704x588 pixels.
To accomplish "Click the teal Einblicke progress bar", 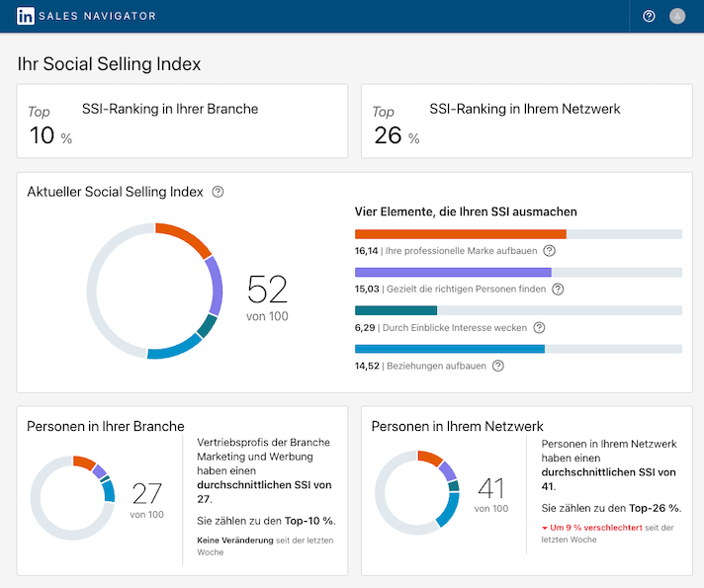I will (396, 310).
